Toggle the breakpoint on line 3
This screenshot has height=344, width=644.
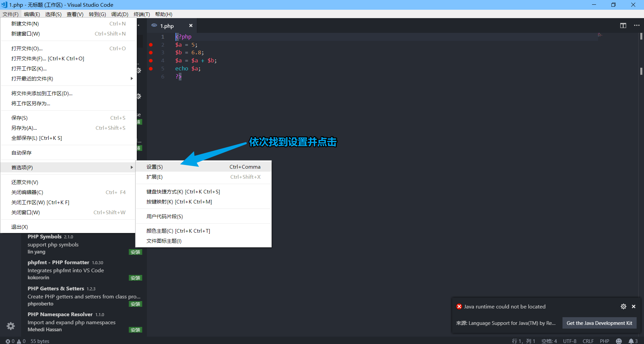click(x=151, y=53)
